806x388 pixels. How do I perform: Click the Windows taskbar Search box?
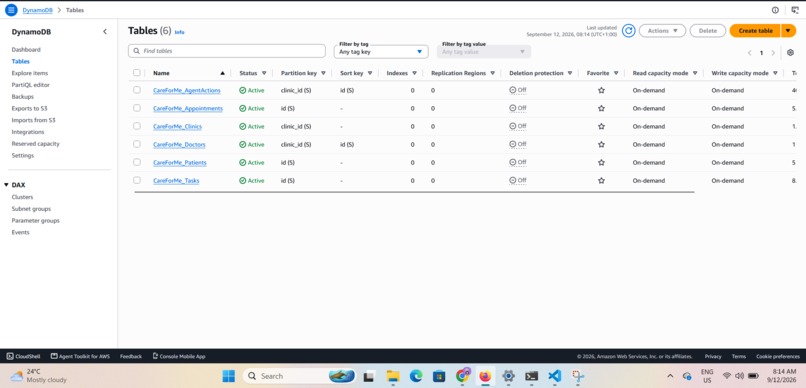click(299, 376)
